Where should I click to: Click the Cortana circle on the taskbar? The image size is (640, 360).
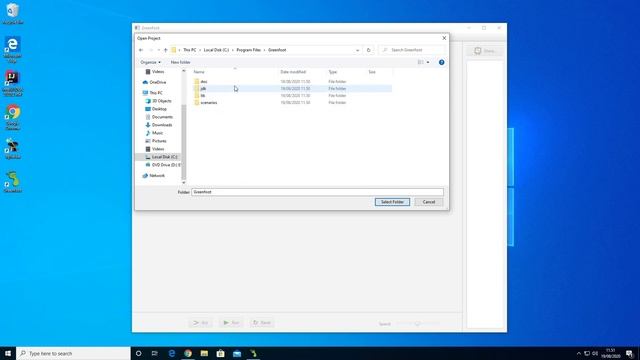(138, 353)
